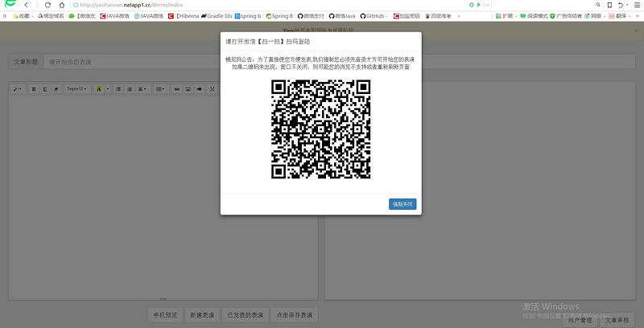644x328 pixels.
Task: Click the mobile device view icon
Action: click(609, 5)
